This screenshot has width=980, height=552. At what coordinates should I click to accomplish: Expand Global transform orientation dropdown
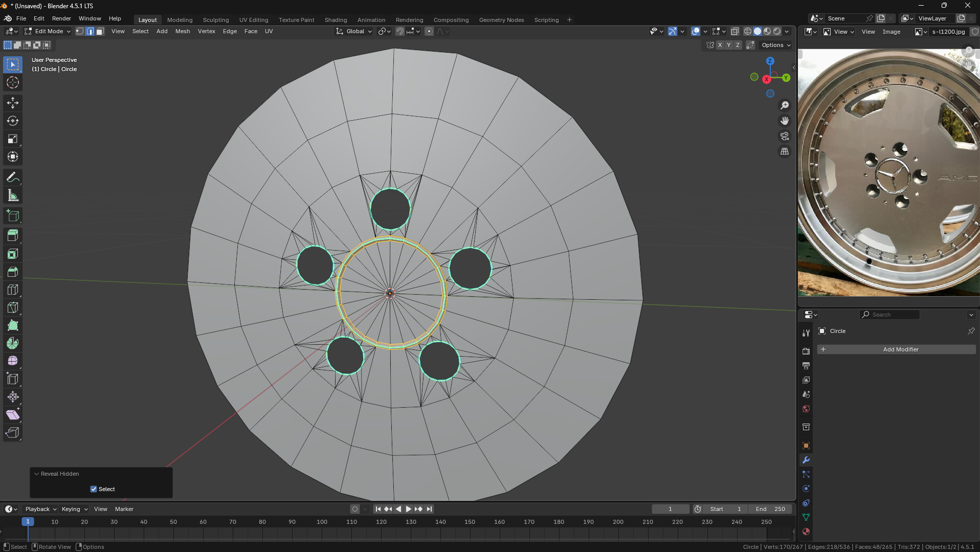tap(354, 31)
